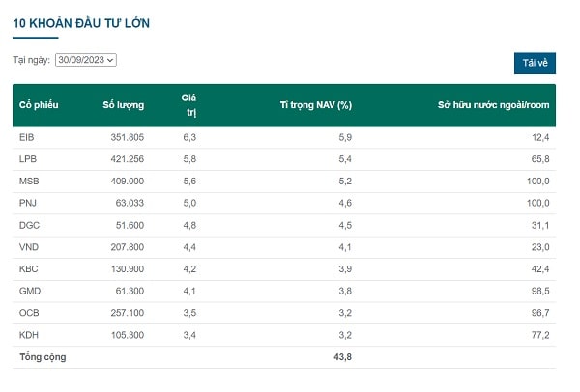Click the Tải về download button
The height and width of the screenshot is (392, 580).
535,63
